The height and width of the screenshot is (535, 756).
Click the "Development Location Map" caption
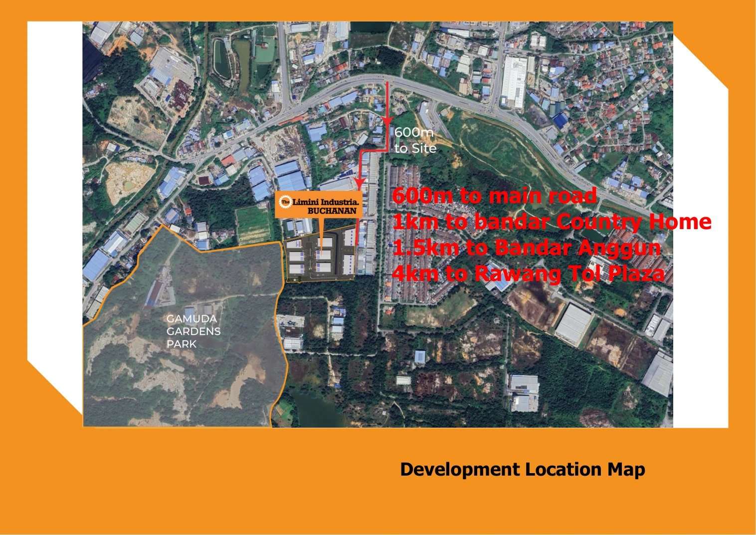pos(522,470)
